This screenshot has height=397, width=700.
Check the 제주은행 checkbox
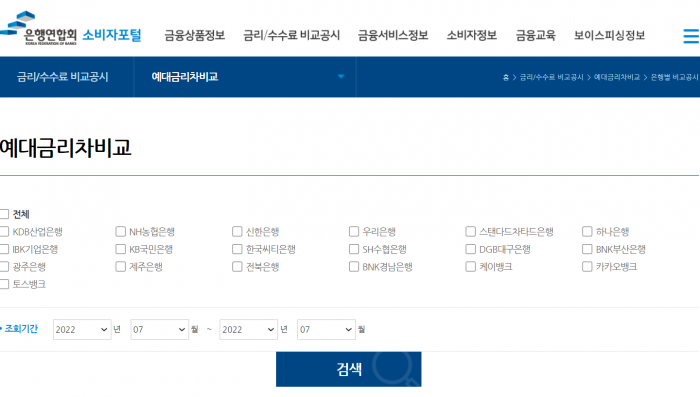[x=121, y=267]
